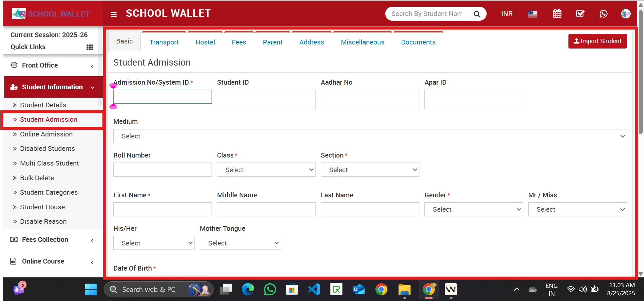
Task: Open Disabled Students link
Action: coord(47,148)
